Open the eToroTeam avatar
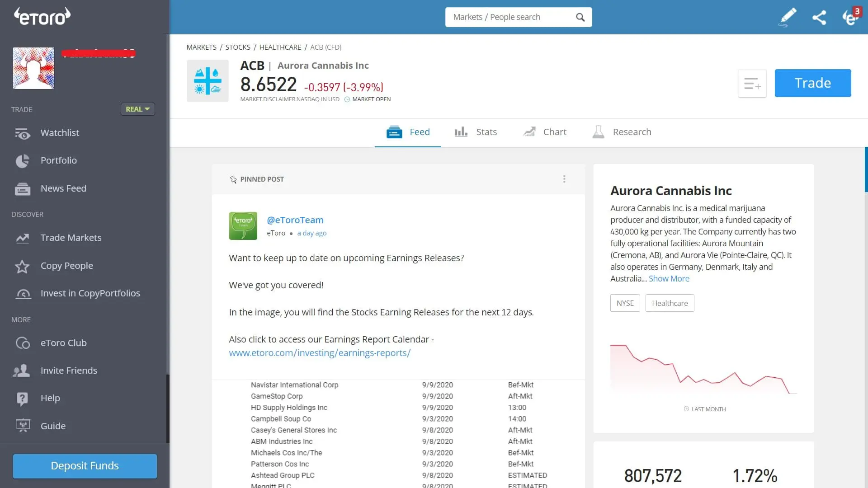This screenshot has width=868, height=488. 243,226
